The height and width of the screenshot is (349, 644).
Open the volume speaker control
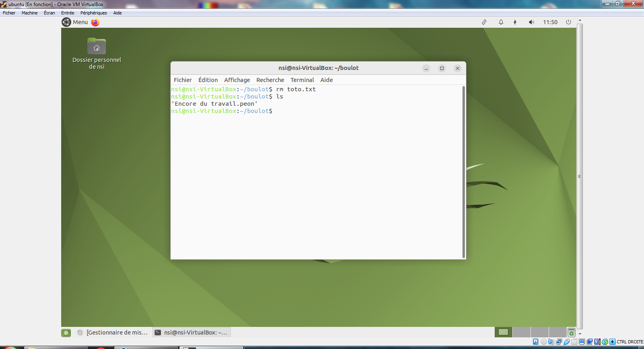pyautogui.click(x=531, y=22)
